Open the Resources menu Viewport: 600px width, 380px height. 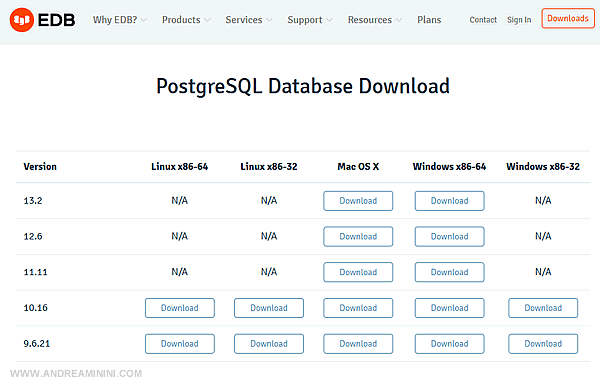click(x=370, y=20)
